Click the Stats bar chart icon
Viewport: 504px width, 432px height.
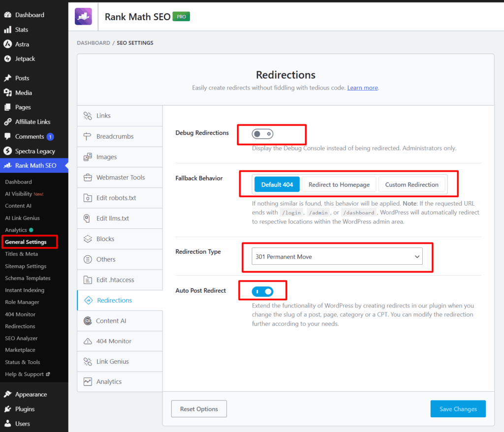click(x=8, y=30)
